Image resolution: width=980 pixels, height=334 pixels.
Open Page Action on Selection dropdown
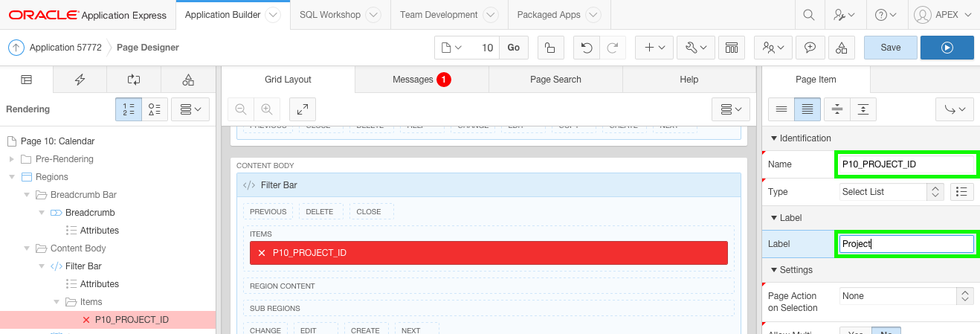point(906,296)
